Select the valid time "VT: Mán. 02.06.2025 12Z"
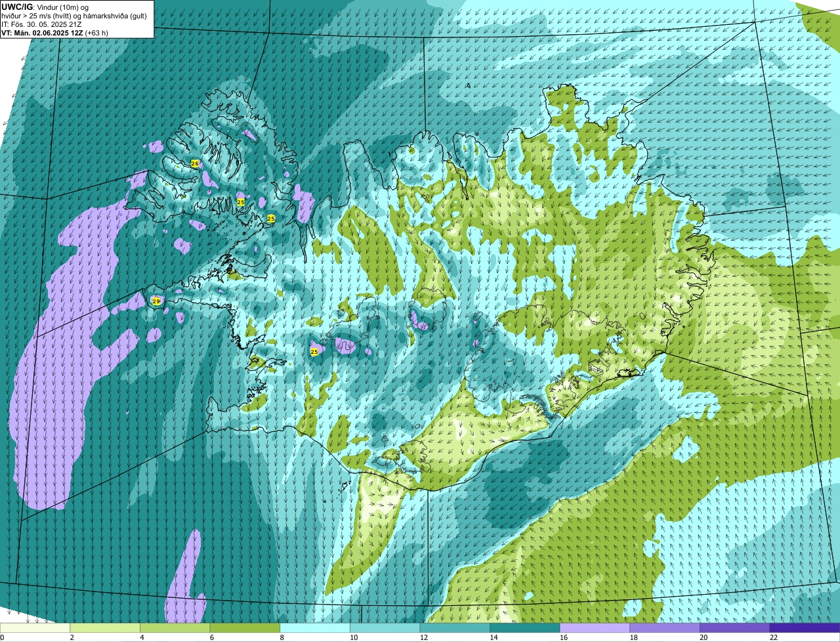840x642 pixels. click(41, 33)
